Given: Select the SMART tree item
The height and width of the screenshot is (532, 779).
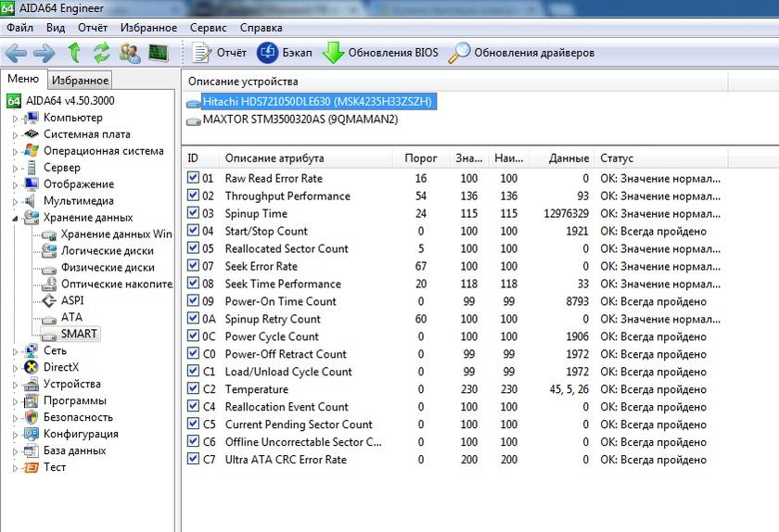Looking at the screenshot, I should click(79, 334).
